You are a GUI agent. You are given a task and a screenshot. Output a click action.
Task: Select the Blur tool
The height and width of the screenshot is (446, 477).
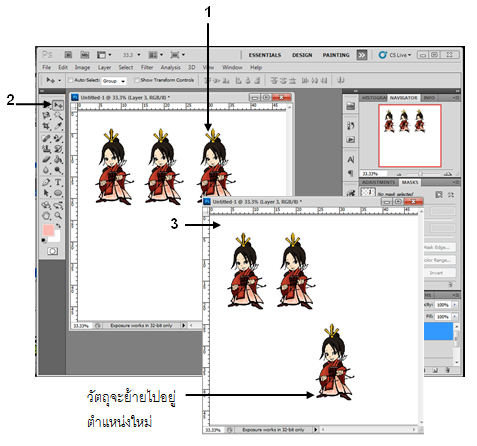46,170
